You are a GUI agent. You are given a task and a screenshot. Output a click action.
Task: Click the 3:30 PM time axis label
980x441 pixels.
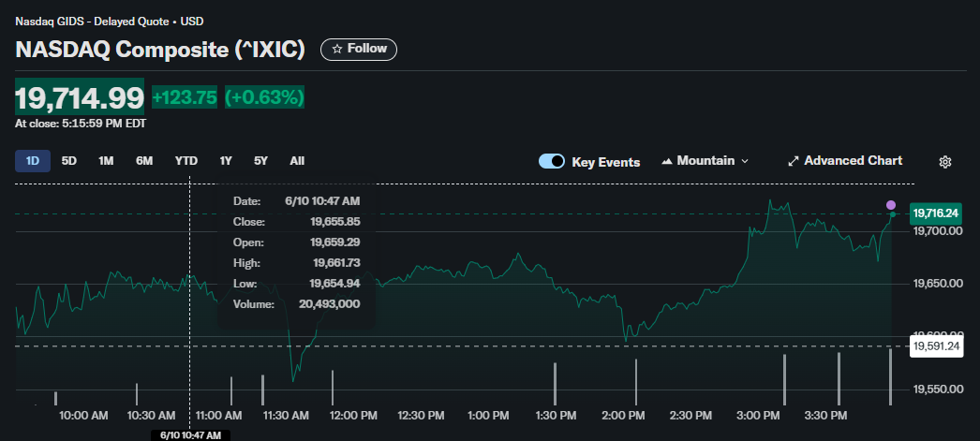824,416
